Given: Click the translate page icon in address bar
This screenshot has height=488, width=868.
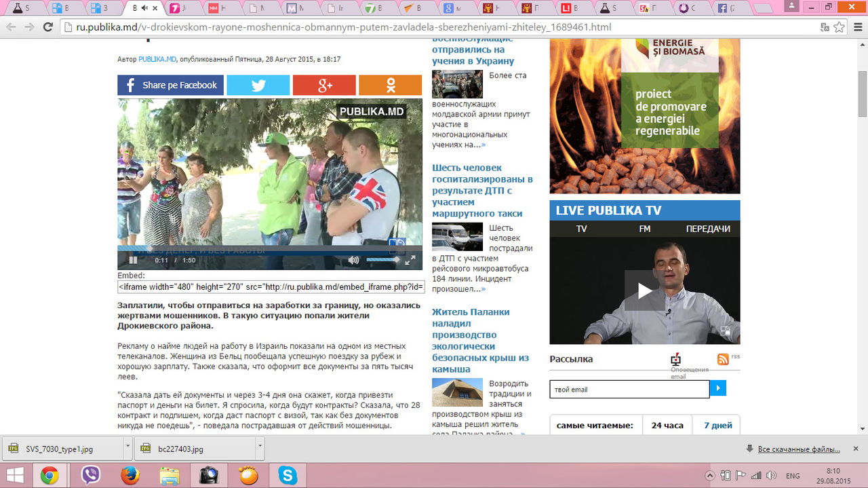Looking at the screenshot, I should (825, 27).
